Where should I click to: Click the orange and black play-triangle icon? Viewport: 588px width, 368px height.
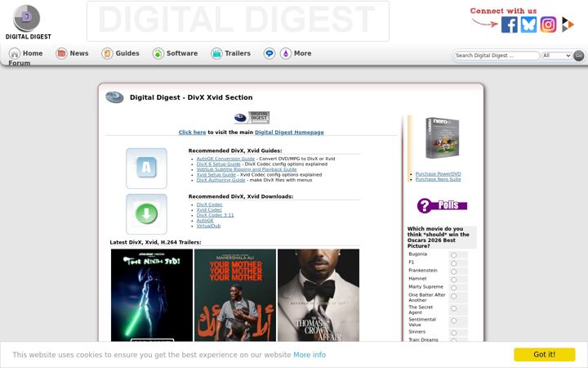point(568,25)
